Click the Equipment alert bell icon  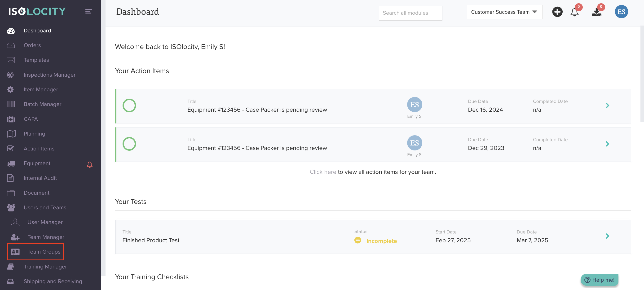[x=89, y=164]
